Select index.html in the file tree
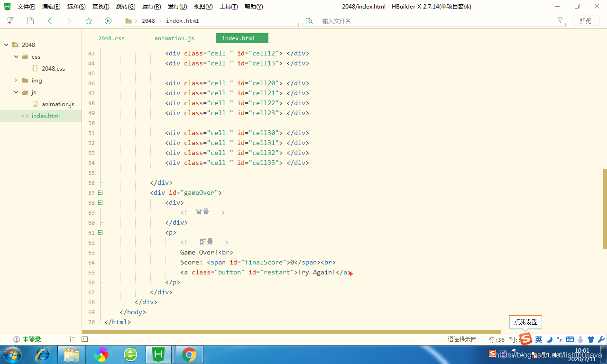 (x=46, y=116)
